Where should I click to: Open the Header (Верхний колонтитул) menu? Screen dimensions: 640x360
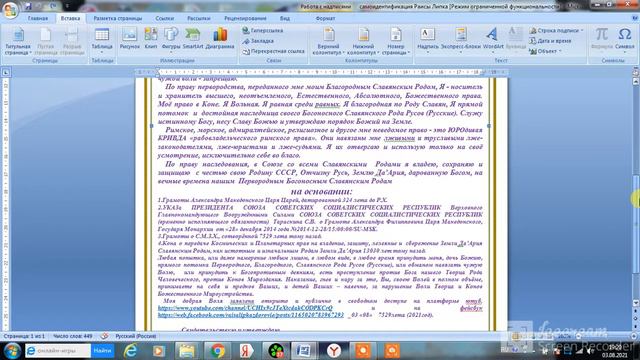click(x=329, y=41)
